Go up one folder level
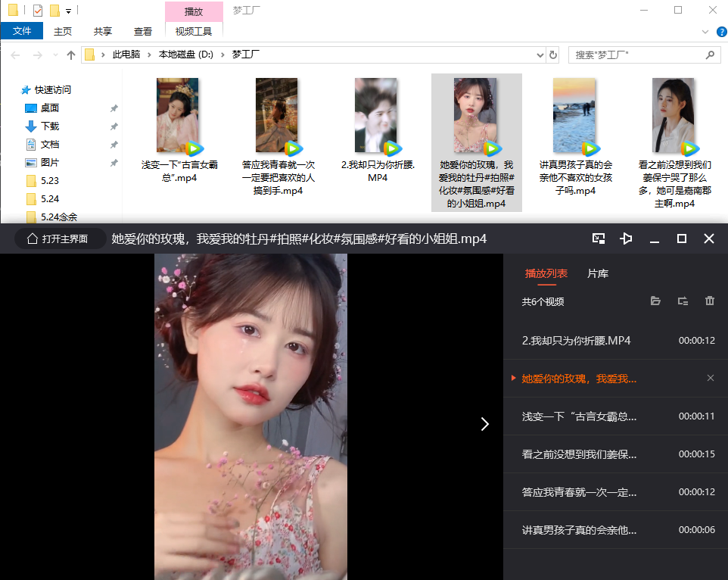Screen dimensions: 728x580 (x=71, y=55)
